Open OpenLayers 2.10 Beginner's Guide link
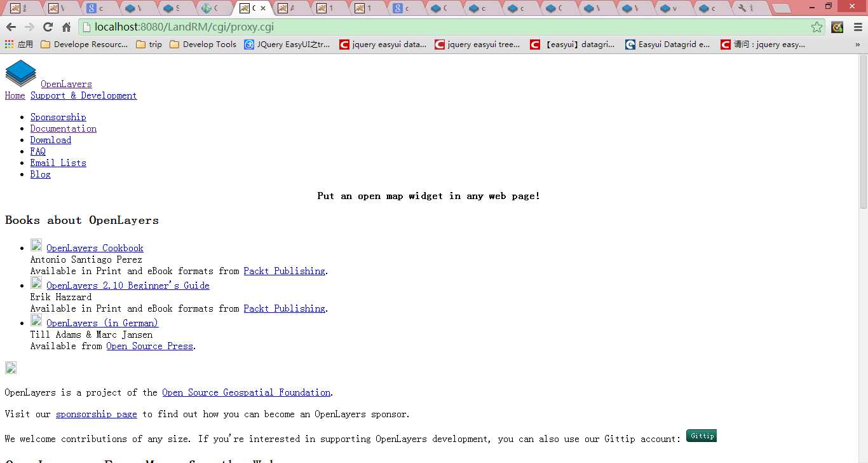The image size is (868, 463). click(x=128, y=286)
